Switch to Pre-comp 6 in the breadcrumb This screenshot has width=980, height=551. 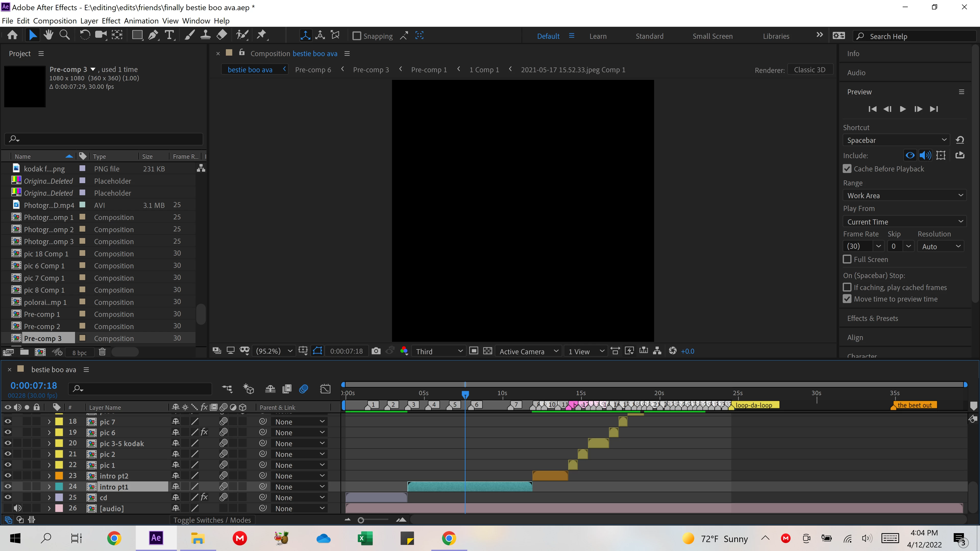[x=313, y=70]
